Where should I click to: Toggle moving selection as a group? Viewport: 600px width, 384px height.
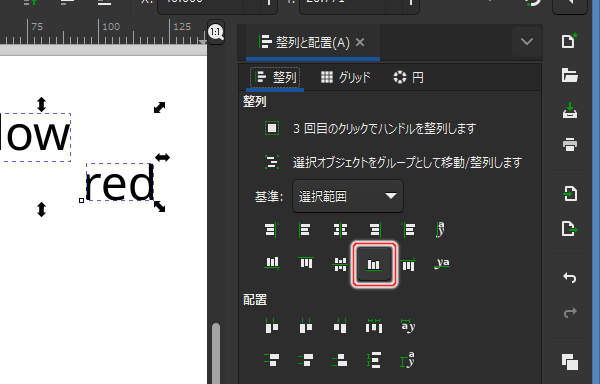coord(272,162)
